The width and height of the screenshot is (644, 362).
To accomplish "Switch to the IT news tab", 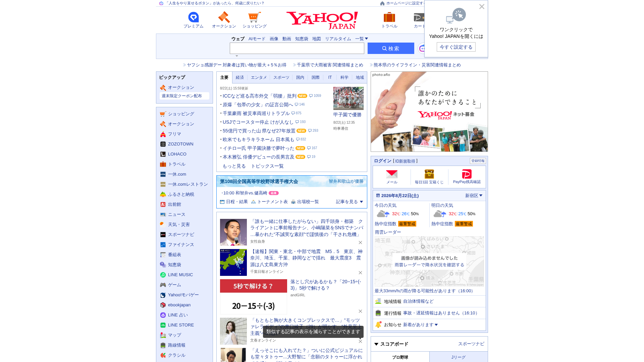I will [x=330, y=77].
